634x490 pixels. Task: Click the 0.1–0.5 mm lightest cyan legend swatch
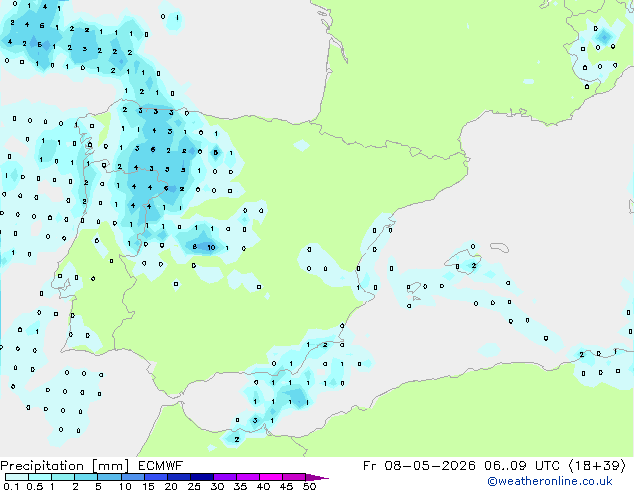[17, 477]
